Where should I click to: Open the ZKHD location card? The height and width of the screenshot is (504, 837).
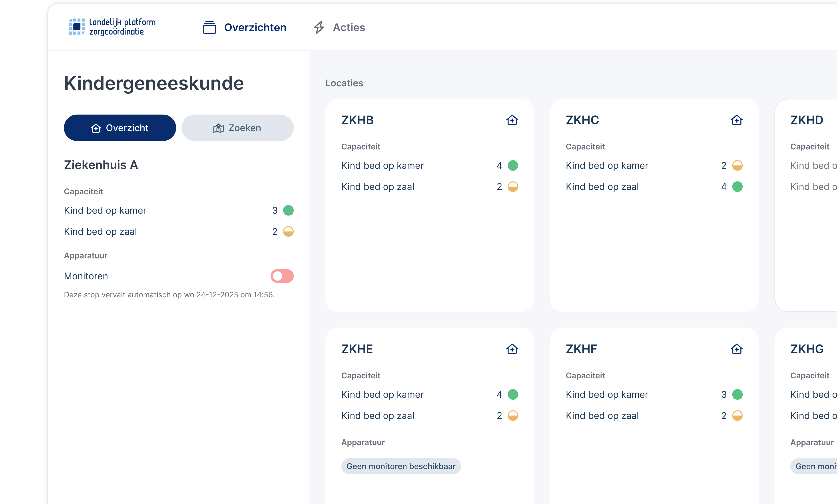click(x=806, y=120)
